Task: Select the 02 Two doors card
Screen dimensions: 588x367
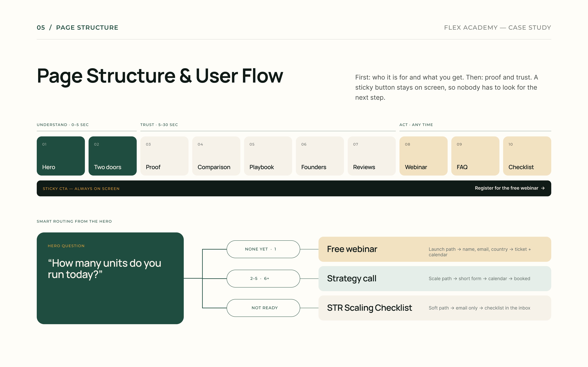Action: coord(113,156)
